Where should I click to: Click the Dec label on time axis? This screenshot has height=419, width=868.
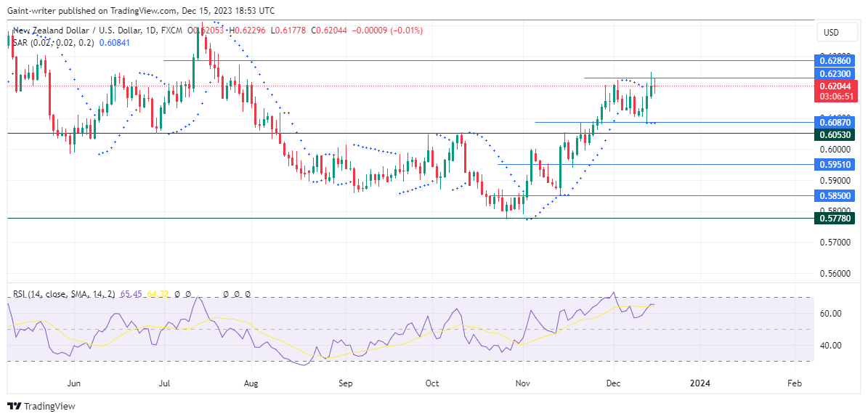[x=613, y=383]
